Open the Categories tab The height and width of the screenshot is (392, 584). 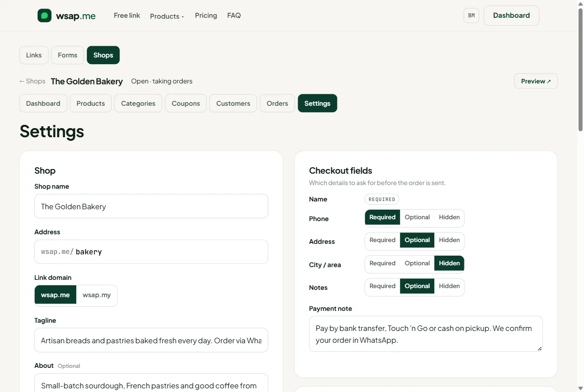138,103
